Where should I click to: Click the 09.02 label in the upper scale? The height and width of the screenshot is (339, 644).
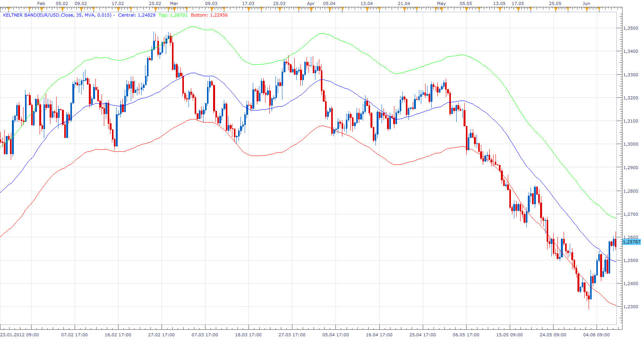pyautogui.click(x=81, y=3)
